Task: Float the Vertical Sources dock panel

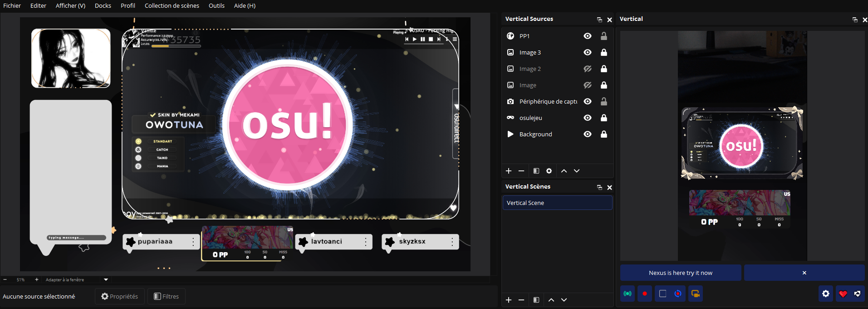Action: tap(599, 20)
